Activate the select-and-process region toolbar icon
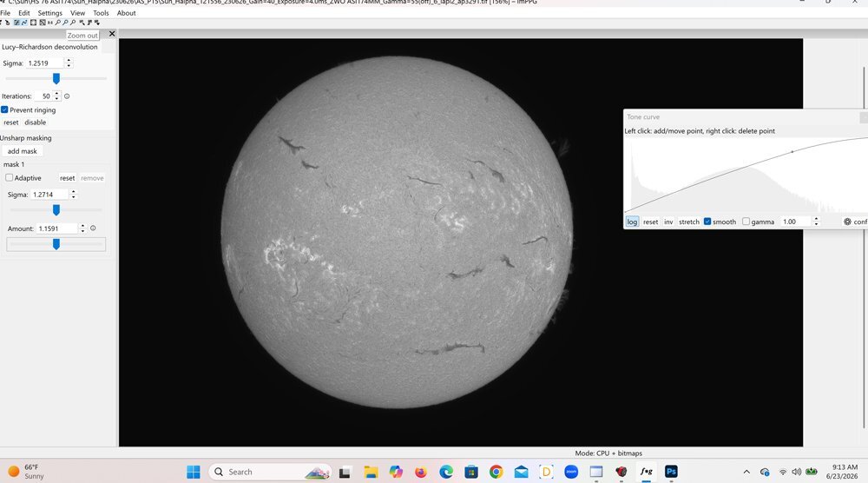This screenshot has height=483, width=868. click(33, 23)
